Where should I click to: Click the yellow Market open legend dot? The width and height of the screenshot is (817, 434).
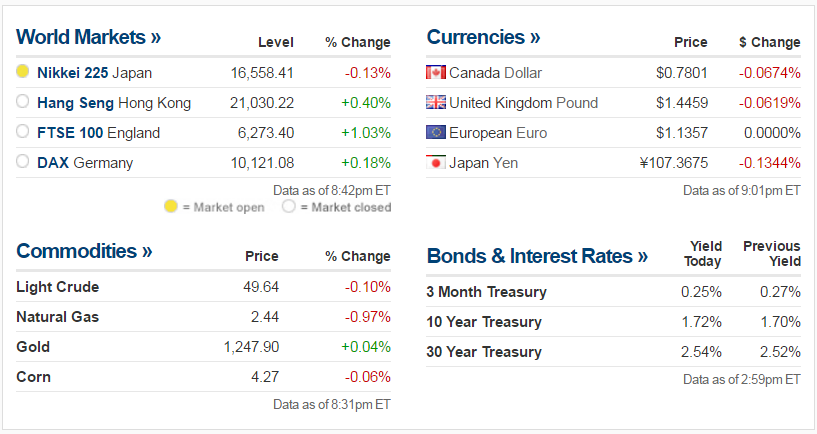171,207
